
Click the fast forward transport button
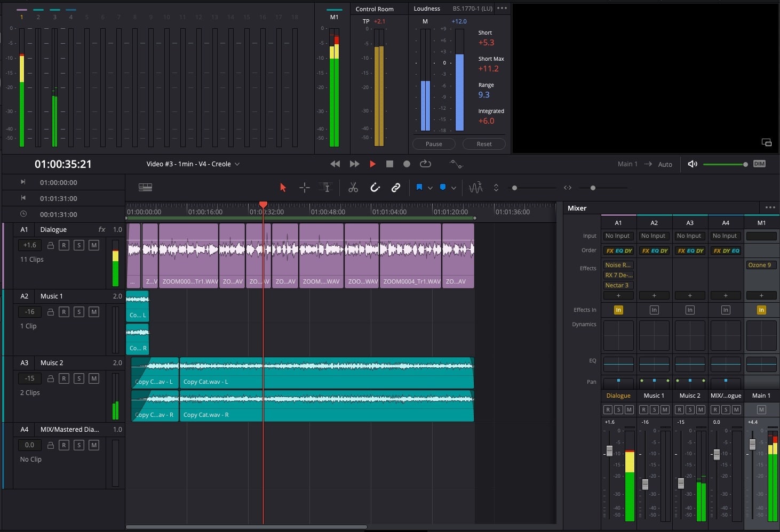coord(354,164)
